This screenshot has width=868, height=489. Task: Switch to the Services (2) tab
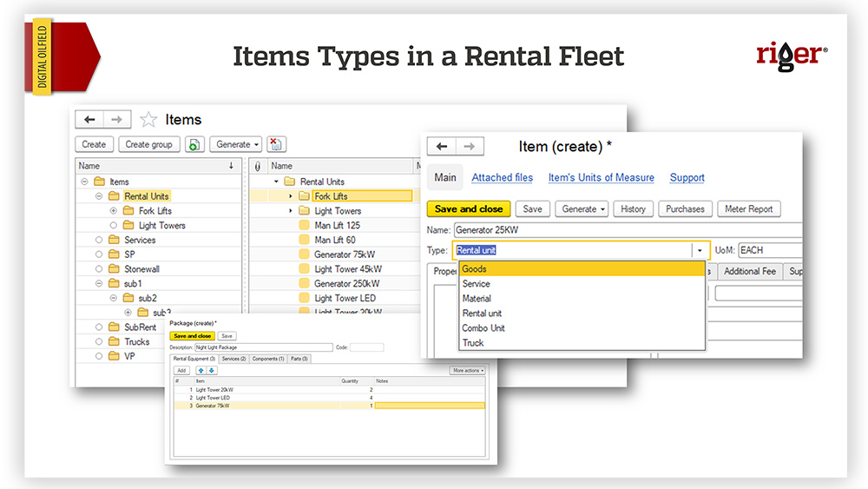click(x=233, y=359)
